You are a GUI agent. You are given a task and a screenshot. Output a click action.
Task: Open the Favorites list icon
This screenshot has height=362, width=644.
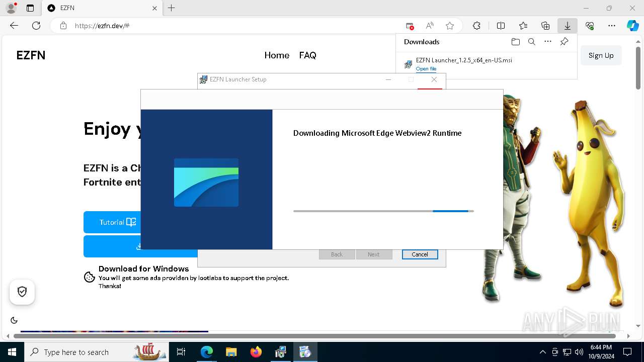coord(523,26)
